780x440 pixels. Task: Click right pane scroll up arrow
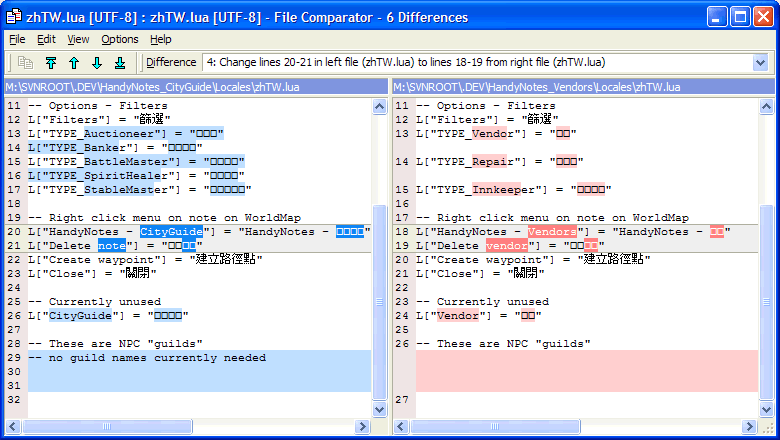[x=767, y=106]
